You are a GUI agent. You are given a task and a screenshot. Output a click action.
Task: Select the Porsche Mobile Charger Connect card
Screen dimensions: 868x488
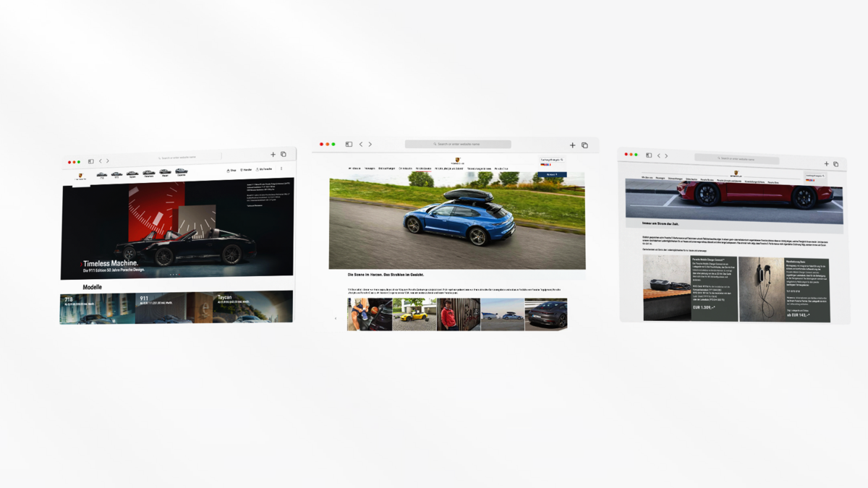(x=690, y=288)
